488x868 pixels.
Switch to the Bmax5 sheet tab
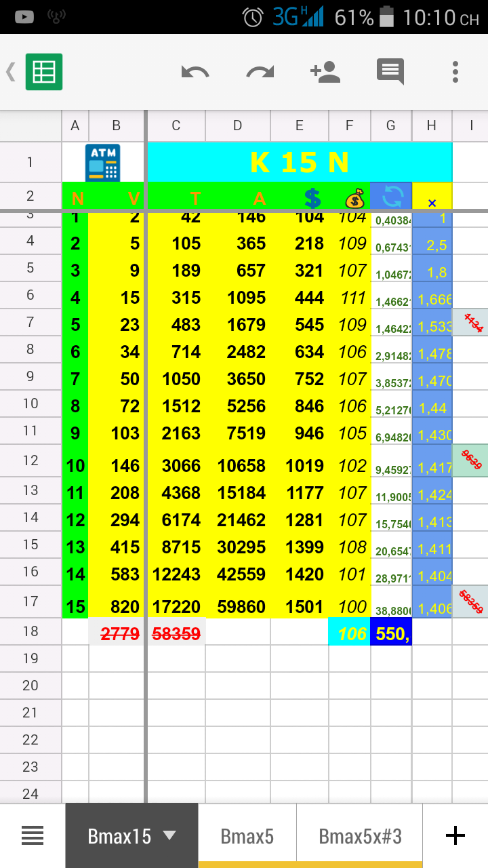[x=247, y=836]
